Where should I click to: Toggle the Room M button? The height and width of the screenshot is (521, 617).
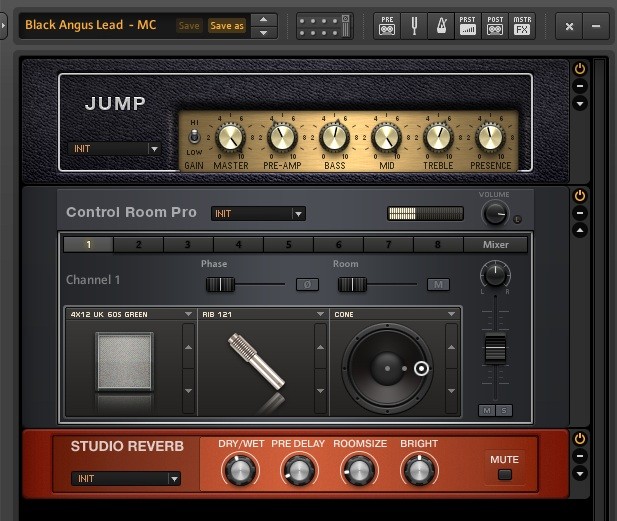(438, 285)
